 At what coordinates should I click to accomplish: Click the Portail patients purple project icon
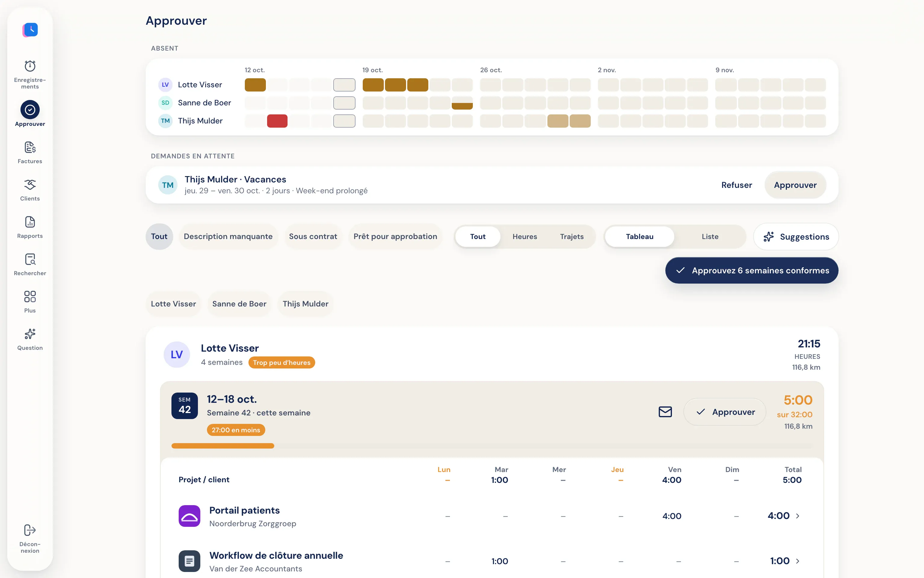point(189,516)
